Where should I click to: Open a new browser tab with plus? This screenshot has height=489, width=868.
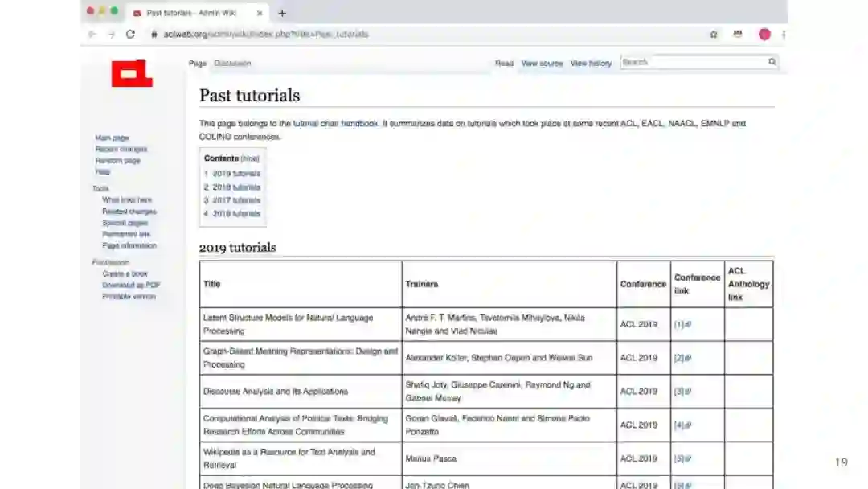tap(282, 13)
